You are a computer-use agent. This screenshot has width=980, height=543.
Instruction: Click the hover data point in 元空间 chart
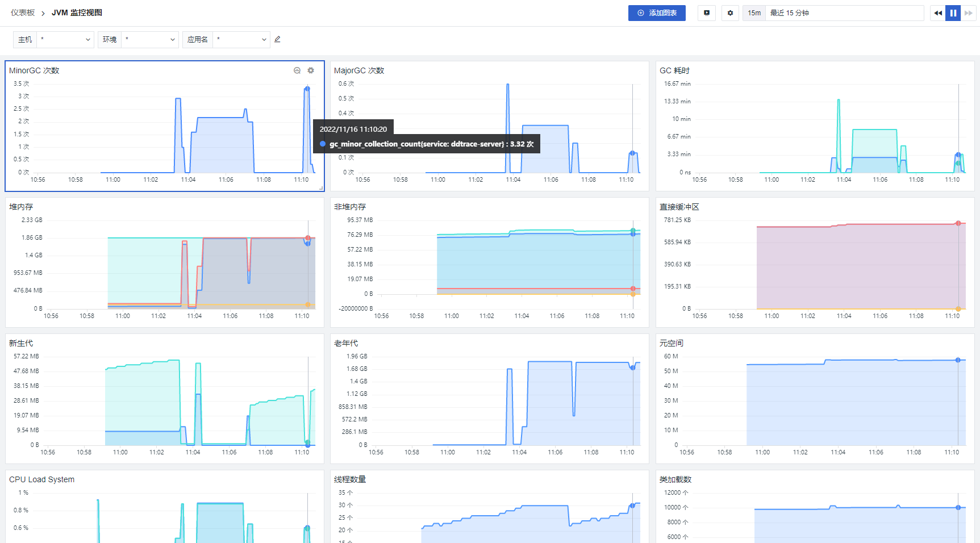(958, 360)
